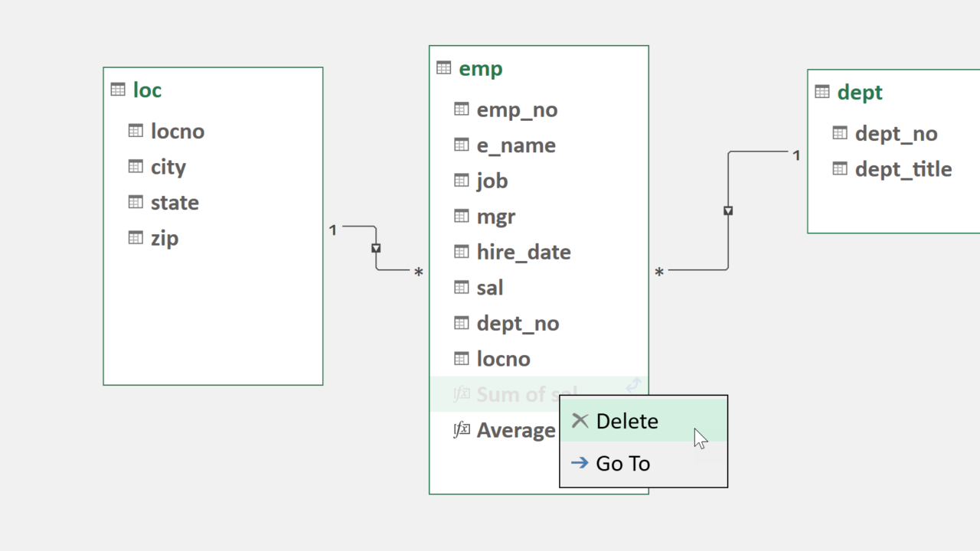
Task: Click the emp table header icon
Action: 443,68
